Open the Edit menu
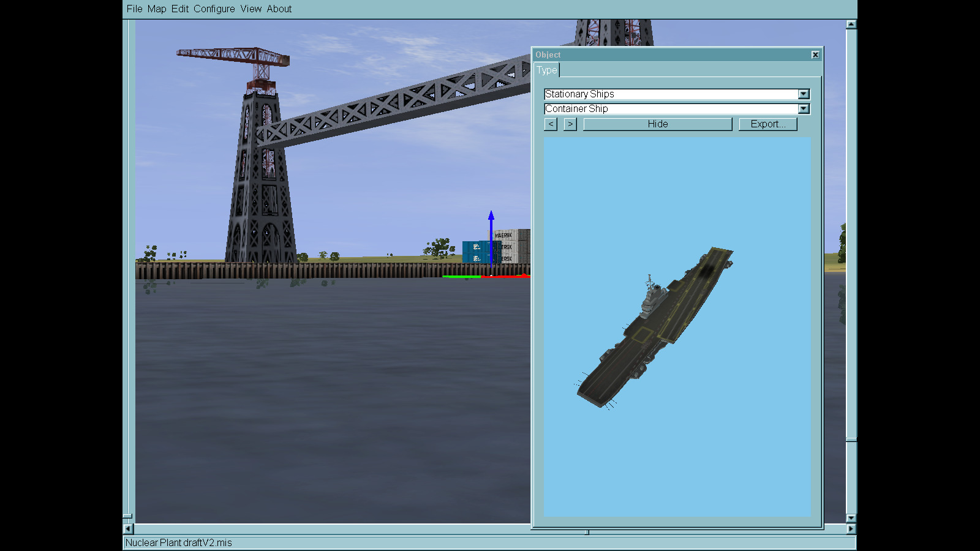Screen dimensions: 980x551 click(x=180, y=9)
